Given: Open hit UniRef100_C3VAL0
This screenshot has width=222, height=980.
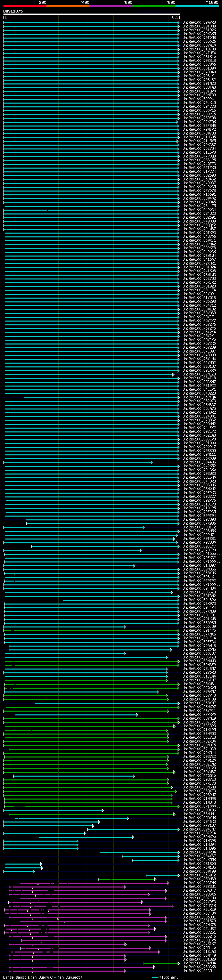Looking at the screenshot, I should pos(199,45).
